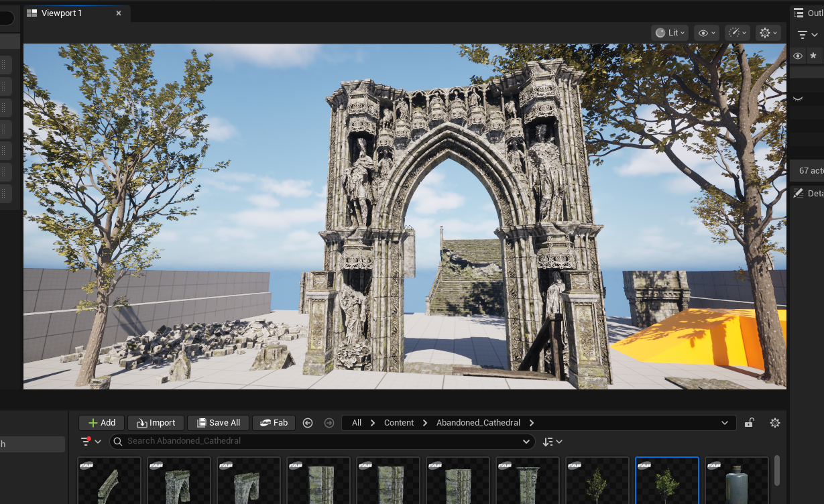Toggle the Content Browser lock icon
The height and width of the screenshot is (504, 824).
pyautogui.click(x=750, y=423)
